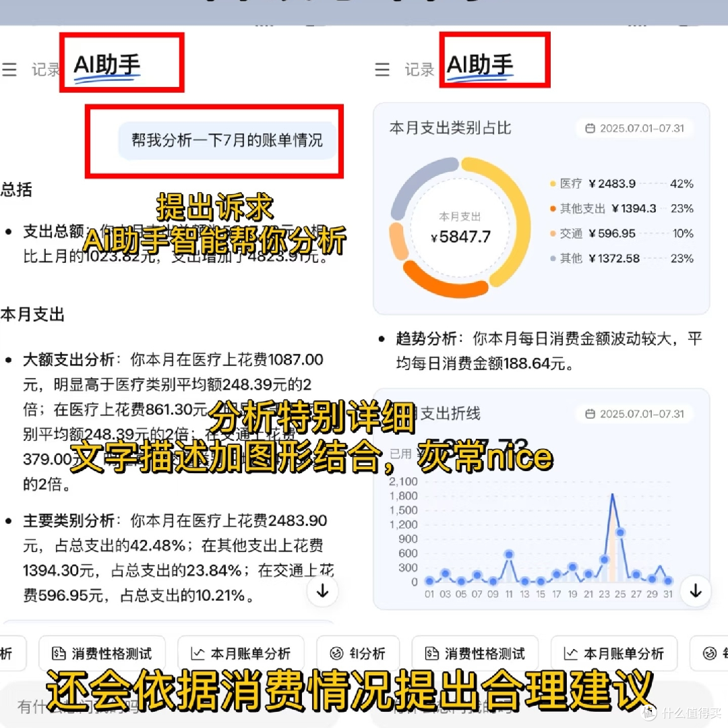Open hamburger menu in left screen
This screenshot has width=728, height=728.
click(9, 69)
